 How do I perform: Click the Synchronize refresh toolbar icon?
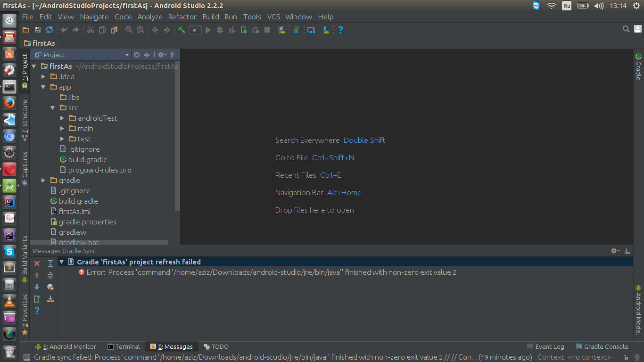[50, 30]
